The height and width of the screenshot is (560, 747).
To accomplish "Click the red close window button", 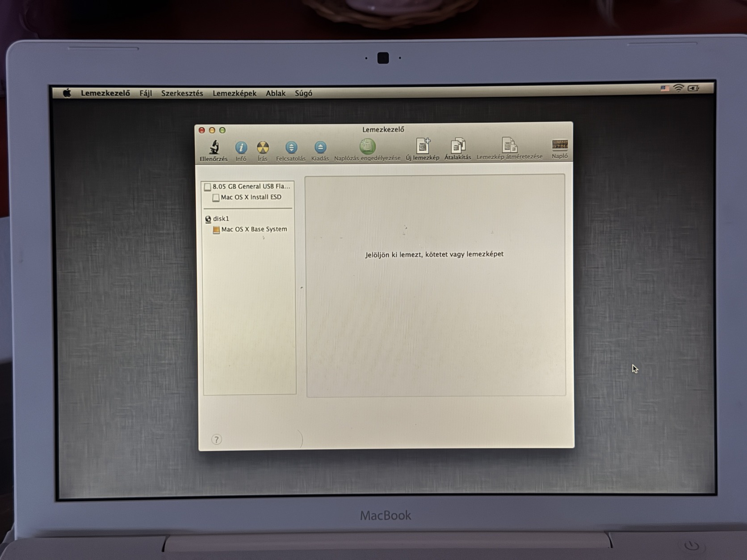I will pos(202,130).
